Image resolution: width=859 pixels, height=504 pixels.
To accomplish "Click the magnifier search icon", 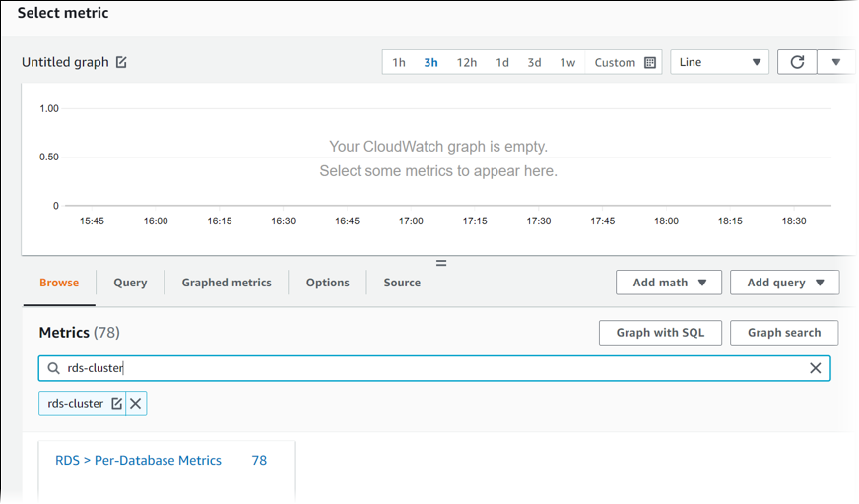I will [x=53, y=368].
